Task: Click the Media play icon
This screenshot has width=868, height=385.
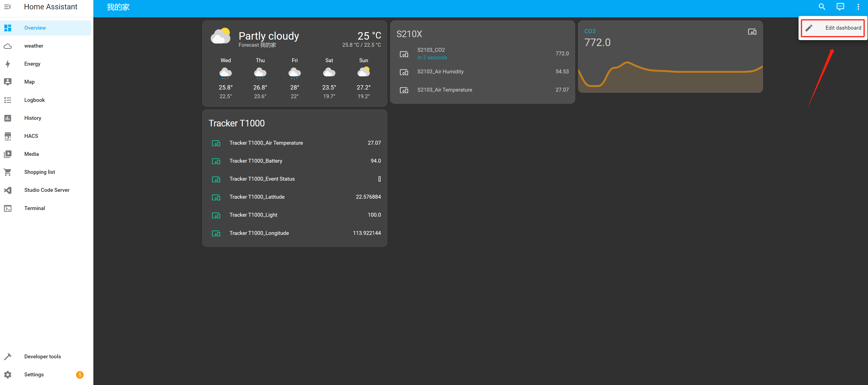Action: coord(8,154)
